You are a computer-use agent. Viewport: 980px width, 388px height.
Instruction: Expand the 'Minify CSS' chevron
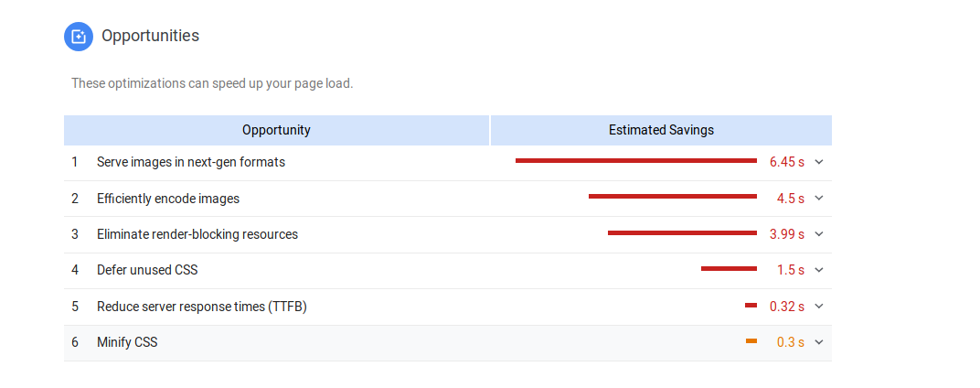(x=819, y=342)
